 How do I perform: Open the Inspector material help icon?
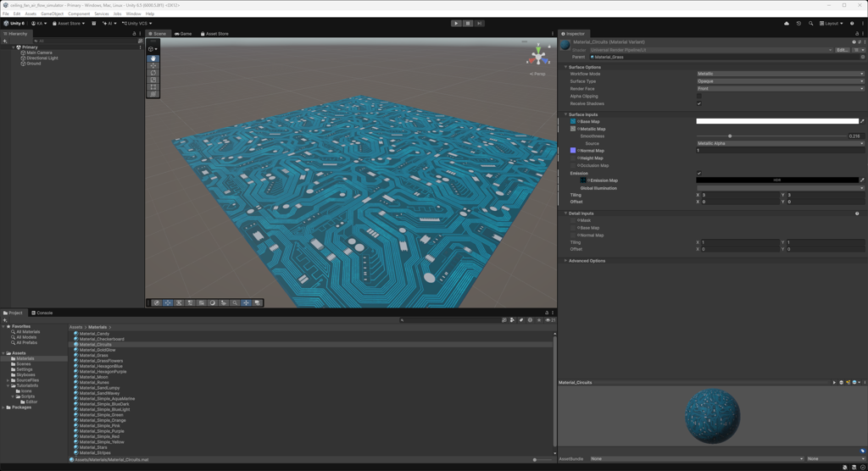click(x=854, y=42)
